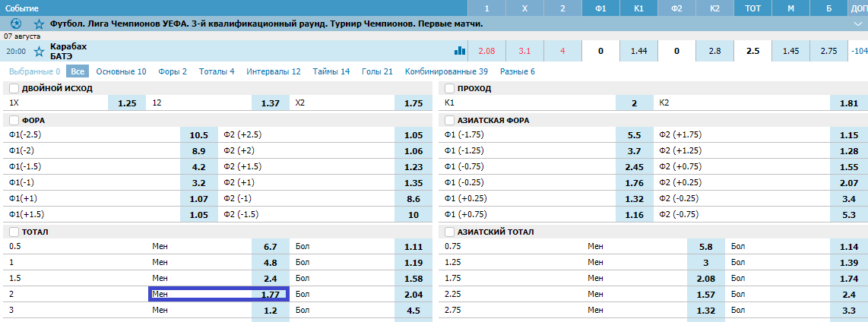Select double chance 12 at 1.37
Screen dimensions: 868x322
click(270, 103)
